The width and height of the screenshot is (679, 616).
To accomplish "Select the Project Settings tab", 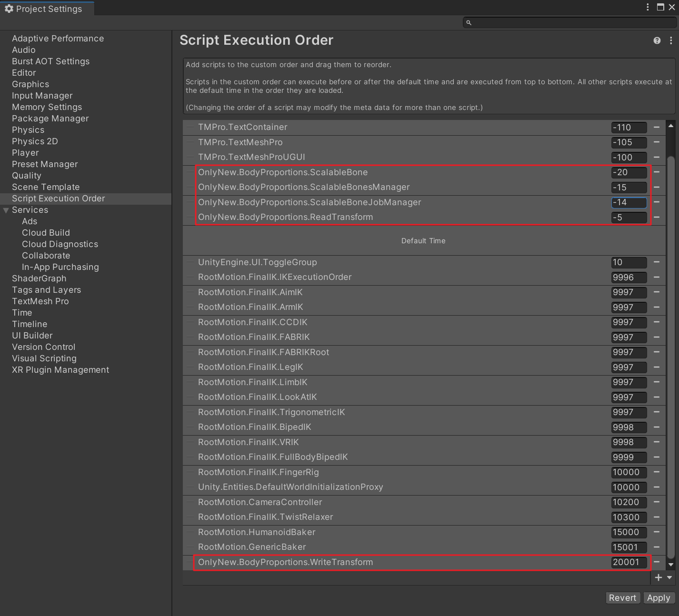I will click(47, 9).
